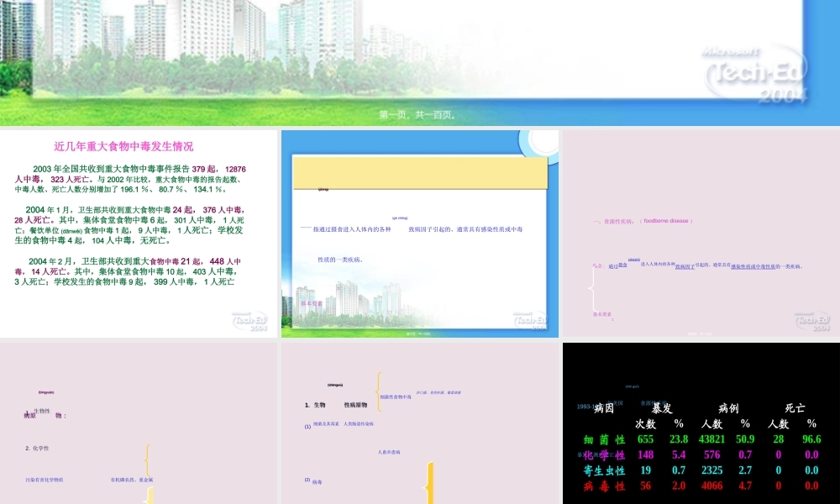Image resolution: width=840 pixels, height=504 pixels.
Task: Select the slide listing 1. 生物性病原物
Action: [x=420, y=423]
